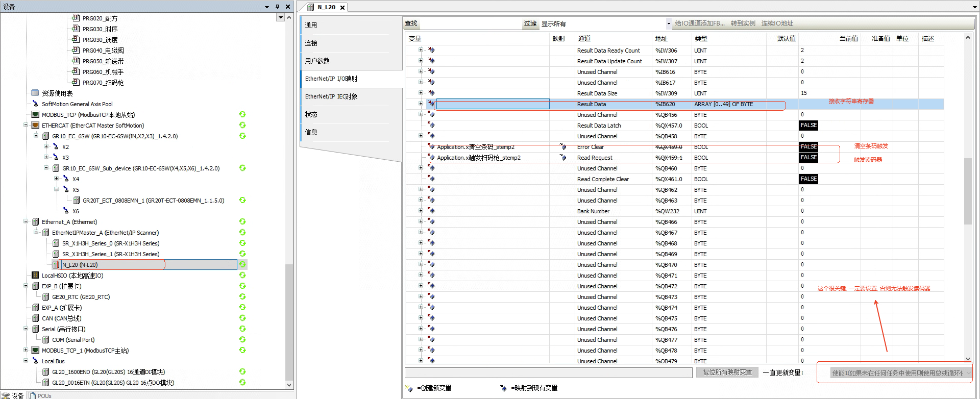Click N_L20 tab device icon
The width and height of the screenshot is (980, 399).
pyautogui.click(x=310, y=7)
